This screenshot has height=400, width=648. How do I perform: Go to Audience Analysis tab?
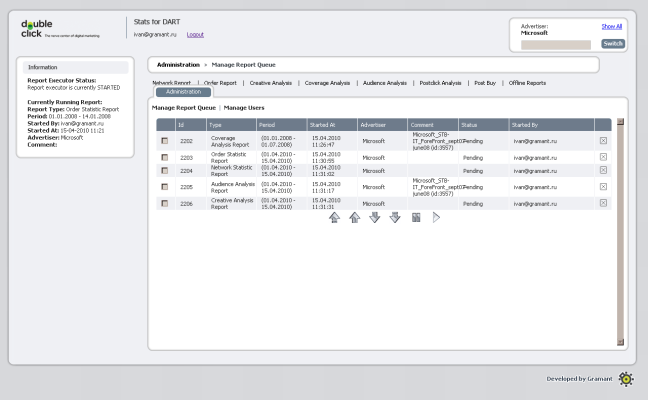(385, 83)
